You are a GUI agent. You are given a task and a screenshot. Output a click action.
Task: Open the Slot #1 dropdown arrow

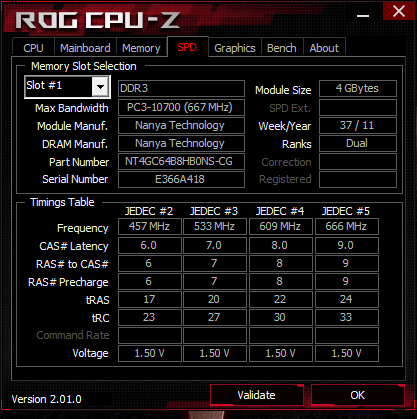(x=100, y=87)
